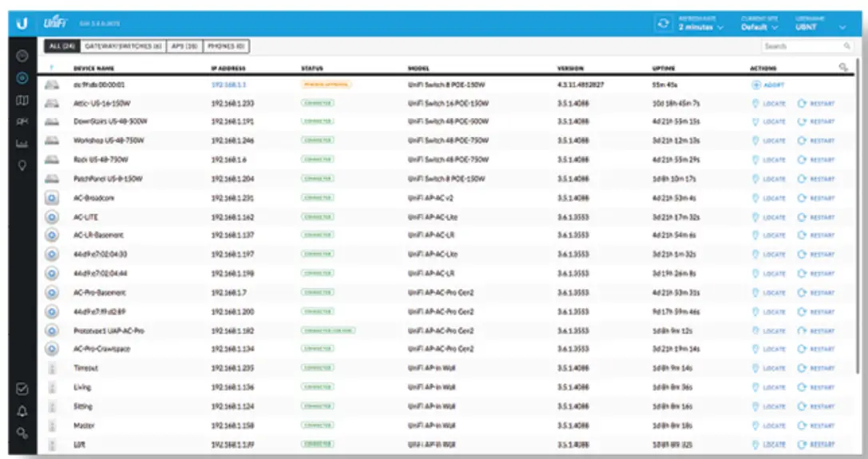868x459 pixels.
Task: Click uptime 10d 18h 45m 7s
Action: point(676,104)
